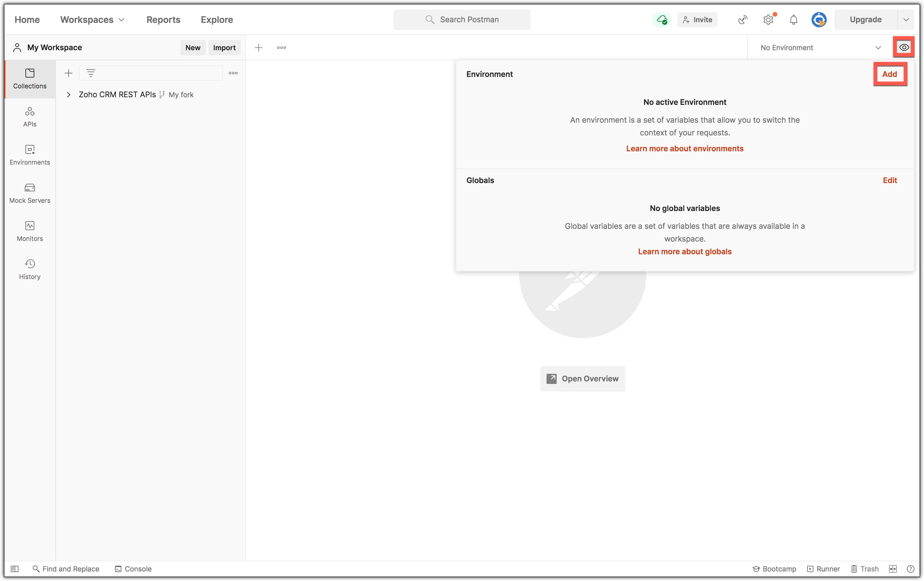Select the APIs sidebar icon
The image size is (924, 581).
pos(30,116)
